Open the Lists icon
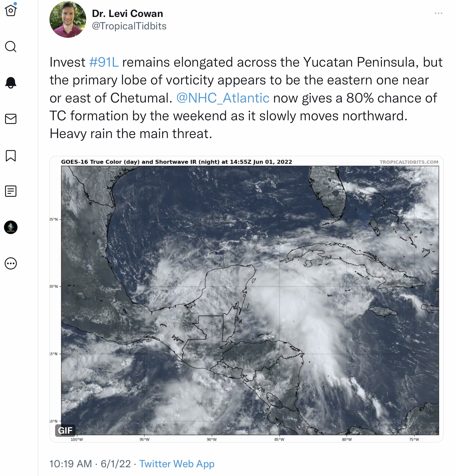 tap(11, 191)
